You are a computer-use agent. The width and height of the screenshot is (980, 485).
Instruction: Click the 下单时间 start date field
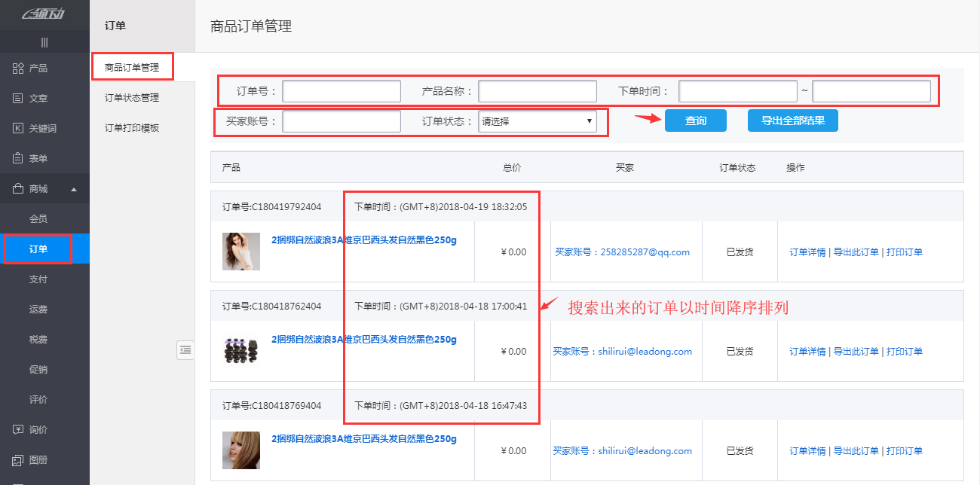click(738, 91)
